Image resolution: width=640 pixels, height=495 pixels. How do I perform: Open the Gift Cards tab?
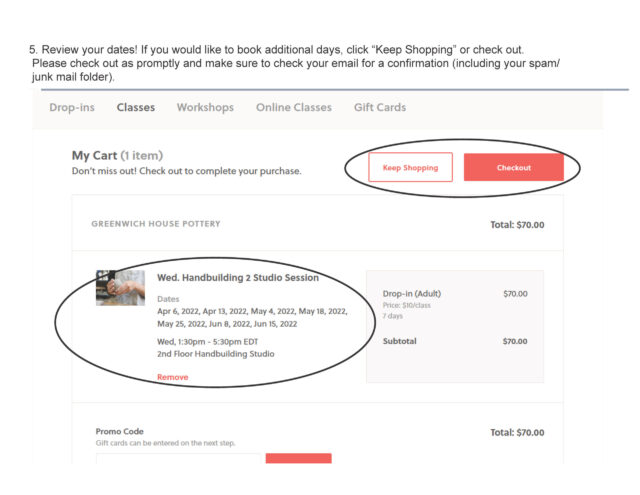click(x=380, y=108)
